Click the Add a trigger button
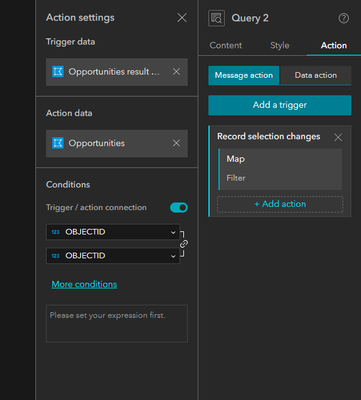Viewport: 361px width, 400px height. pos(280,105)
